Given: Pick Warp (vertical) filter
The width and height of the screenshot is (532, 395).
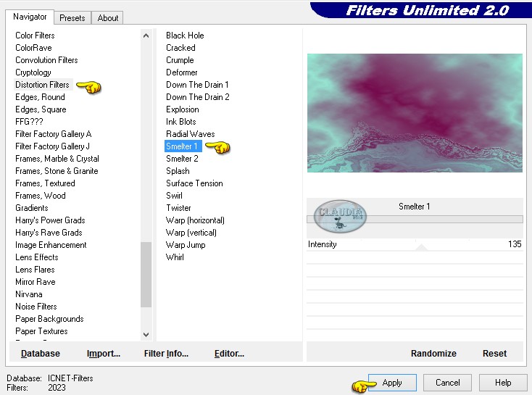Looking at the screenshot, I should point(191,233).
